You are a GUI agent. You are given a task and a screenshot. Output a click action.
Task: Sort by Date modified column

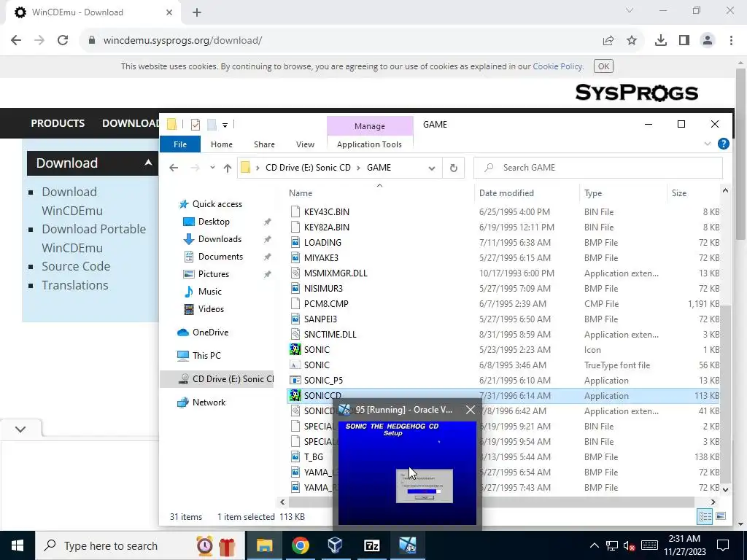[506, 192]
